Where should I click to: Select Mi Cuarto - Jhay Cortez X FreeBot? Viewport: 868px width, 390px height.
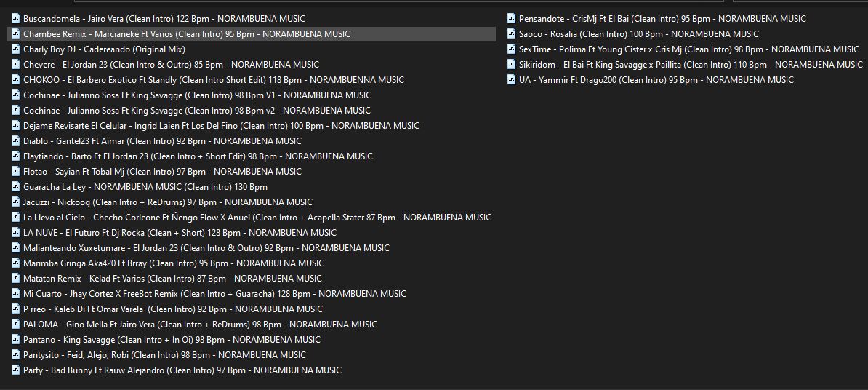pos(214,294)
